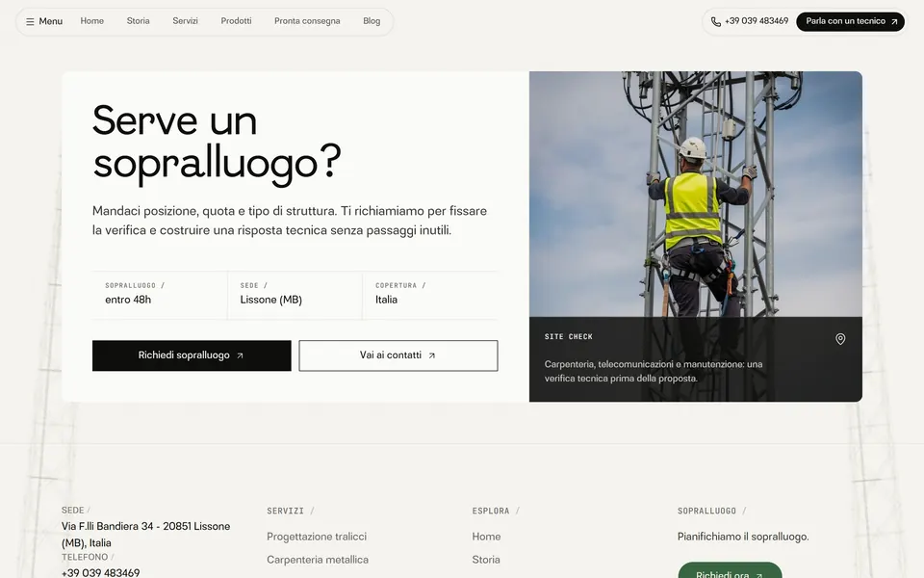Viewport: 924px width, 578px height.
Task: Open Prodotti in top navigation
Action: 237,21
